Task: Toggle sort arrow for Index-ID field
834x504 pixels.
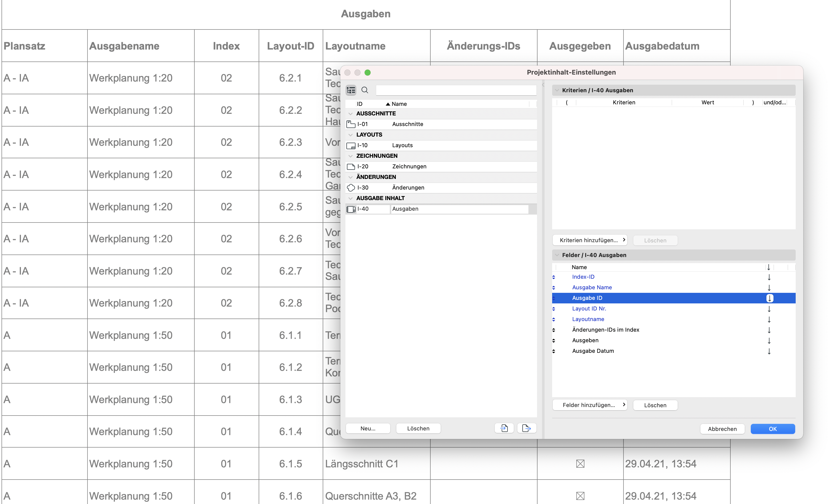Action: pos(769,277)
